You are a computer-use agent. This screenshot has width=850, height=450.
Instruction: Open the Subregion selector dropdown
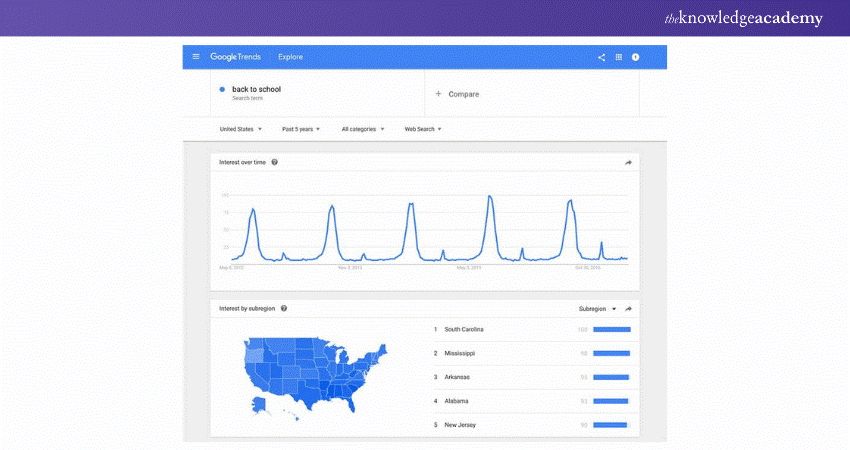pyautogui.click(x=597, y=309)
